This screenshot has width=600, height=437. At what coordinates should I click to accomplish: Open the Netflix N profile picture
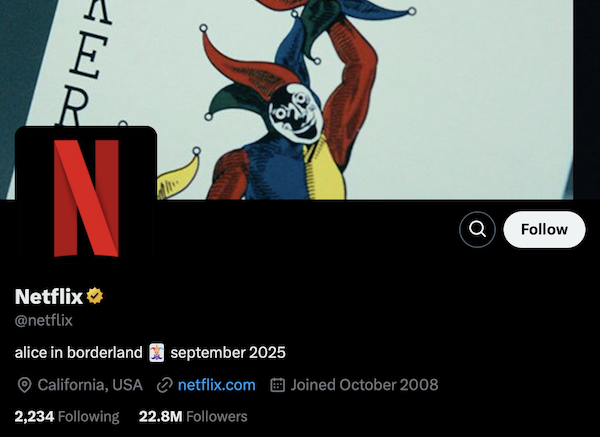86,197
